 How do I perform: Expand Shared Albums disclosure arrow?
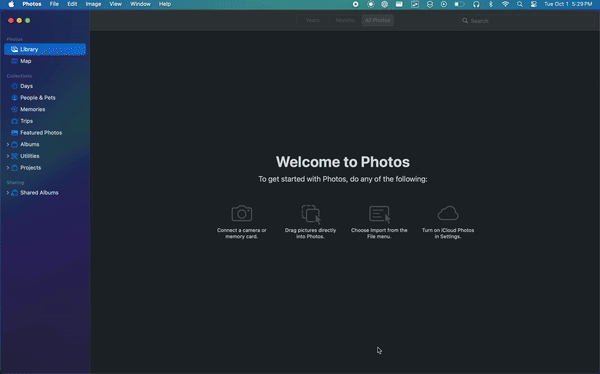(x=8, y=193)
